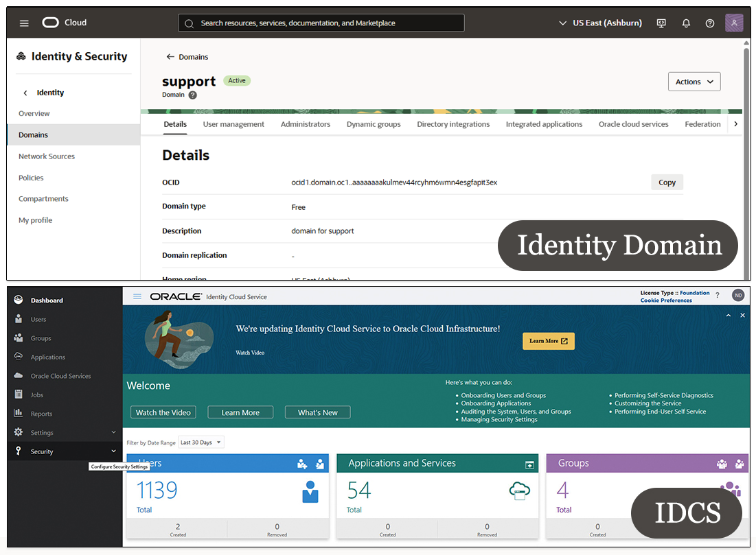Copy the domain OCID

point(667,182)
